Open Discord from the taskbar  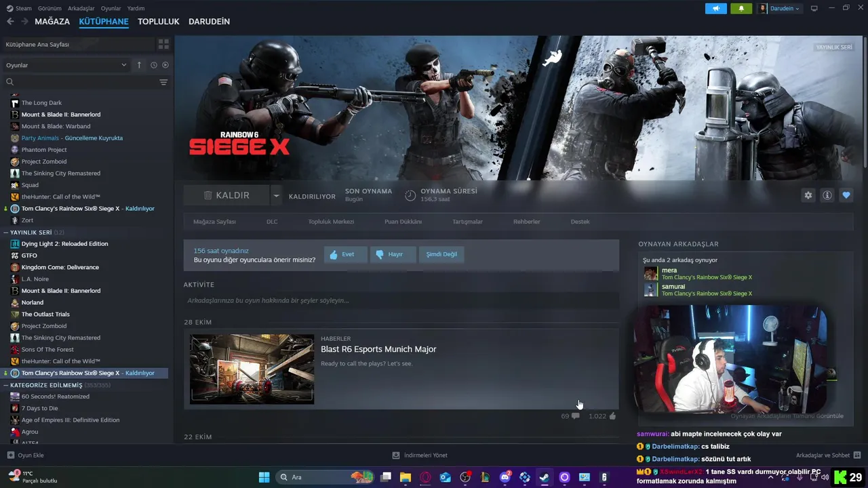pos(505,477)
